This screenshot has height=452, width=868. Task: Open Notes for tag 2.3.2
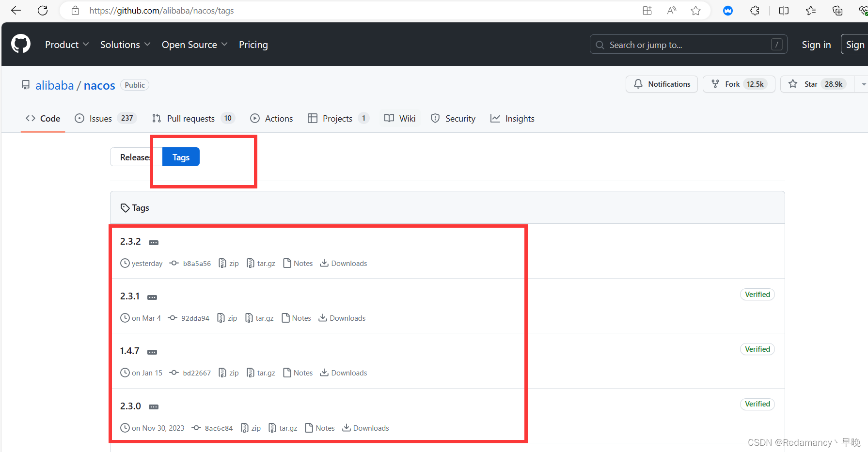(298, 264)
